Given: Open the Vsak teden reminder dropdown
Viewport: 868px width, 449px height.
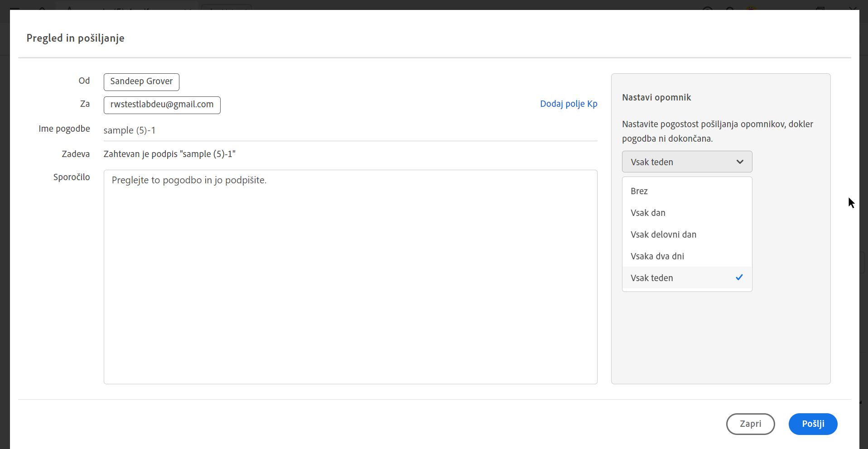Looking at the screenshot, I should click(x=686, y=162).
